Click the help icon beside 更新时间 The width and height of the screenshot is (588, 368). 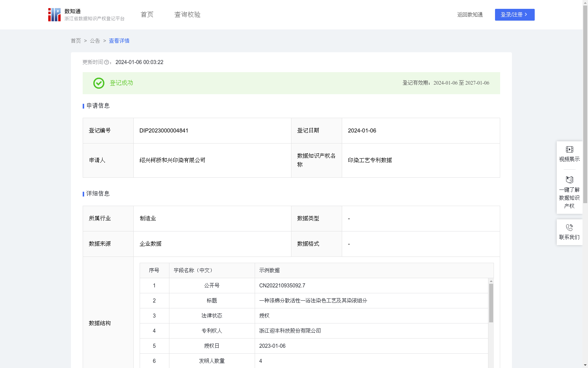(x=107, y=63)
